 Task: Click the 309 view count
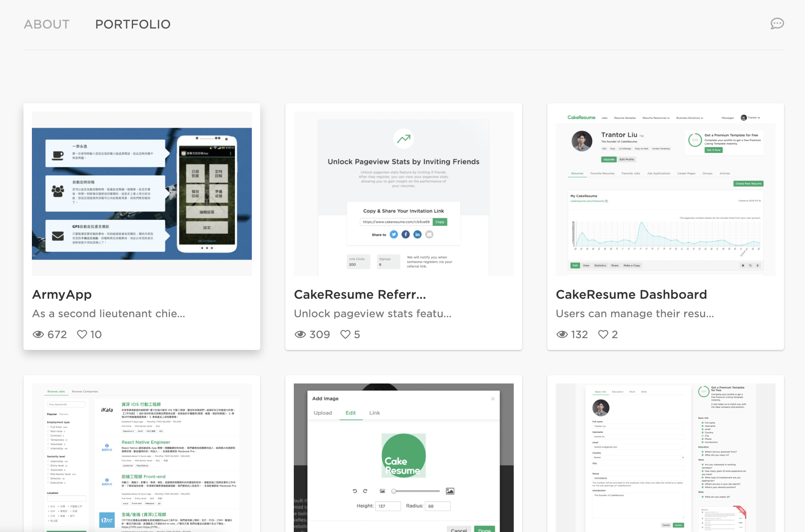click(320, 334)
